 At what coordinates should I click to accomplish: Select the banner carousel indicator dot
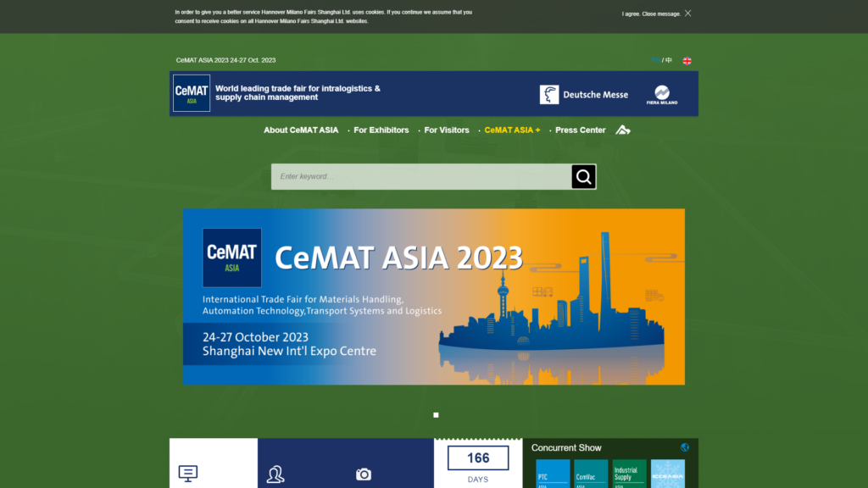(436, 415)
